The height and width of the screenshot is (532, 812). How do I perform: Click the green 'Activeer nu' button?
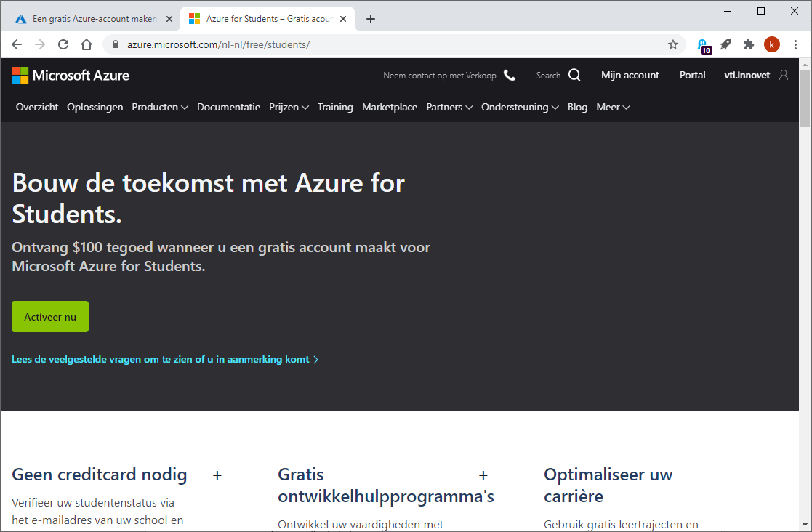tap(50, 317)
